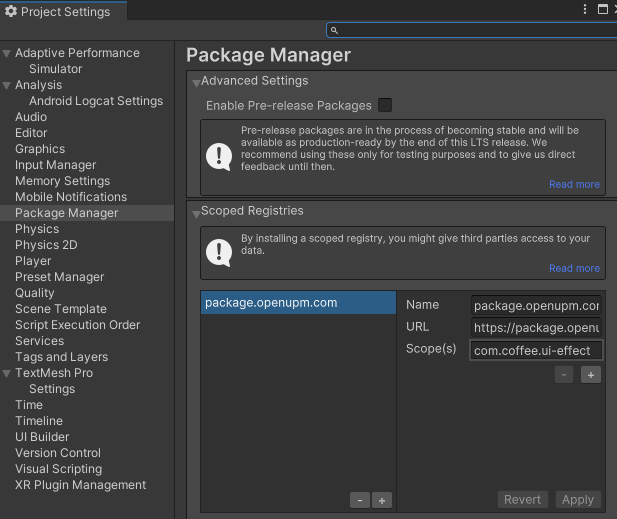Remove selected registry with minus button
The image size is (617, 519).
point(360,500)
